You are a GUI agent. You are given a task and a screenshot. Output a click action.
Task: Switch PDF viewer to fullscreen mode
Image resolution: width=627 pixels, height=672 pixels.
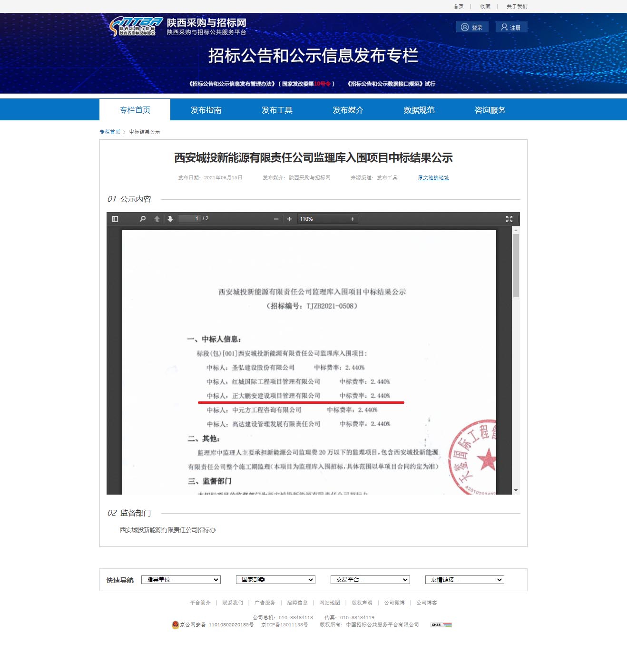pos(509,219)
